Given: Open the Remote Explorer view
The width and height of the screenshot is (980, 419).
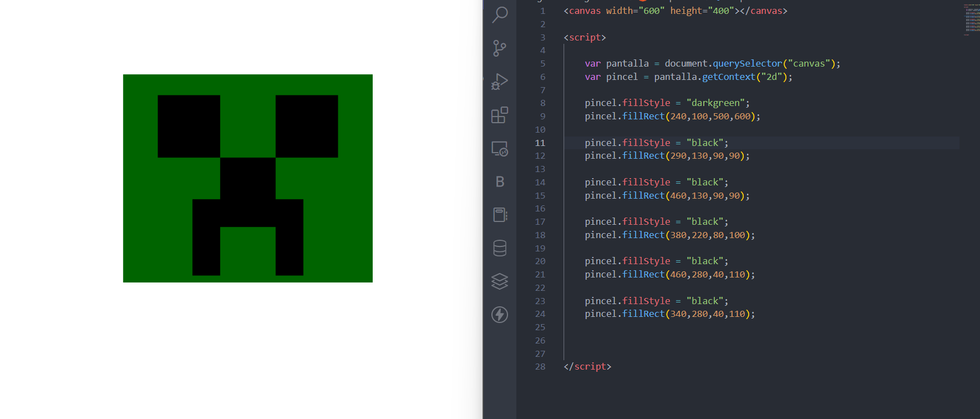Looking at the screenshot, I should click(500, 148).
